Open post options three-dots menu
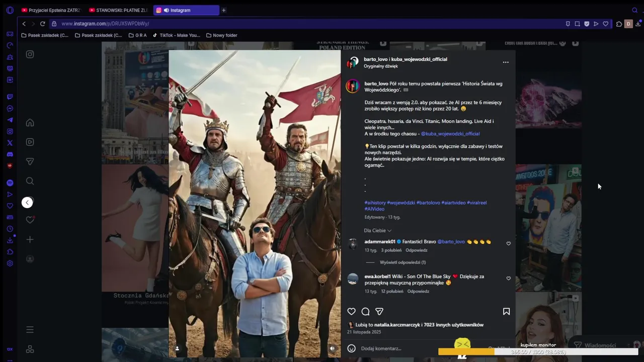644x362 pixels. coord(506,62)
